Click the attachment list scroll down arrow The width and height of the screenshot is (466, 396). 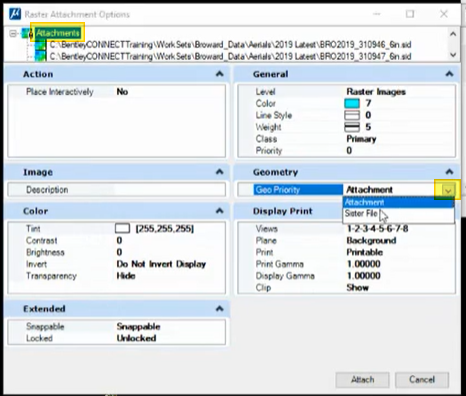pyautogui.click(x=453, y=55)
